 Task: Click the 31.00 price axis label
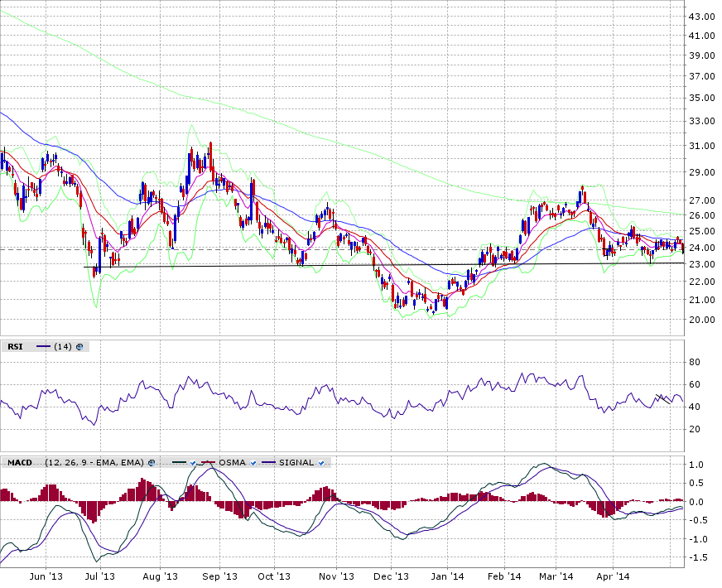click(x=701, y=146)
